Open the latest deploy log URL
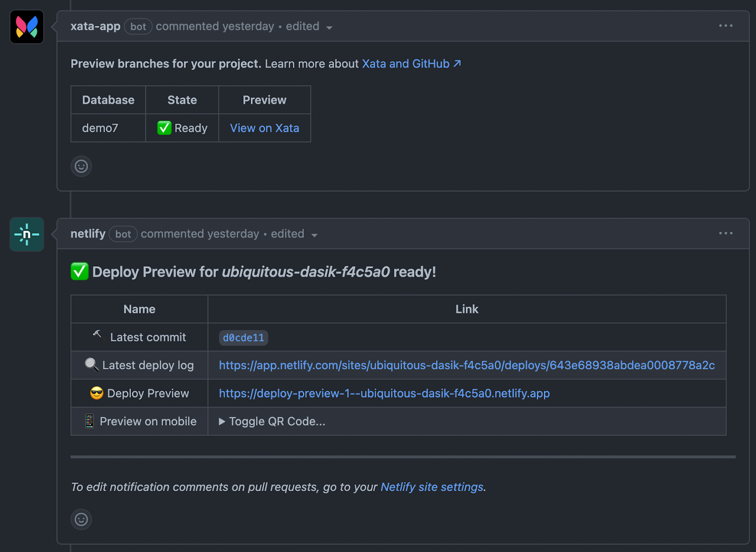The width and height of the screenshot is (756, 552). 467,365
